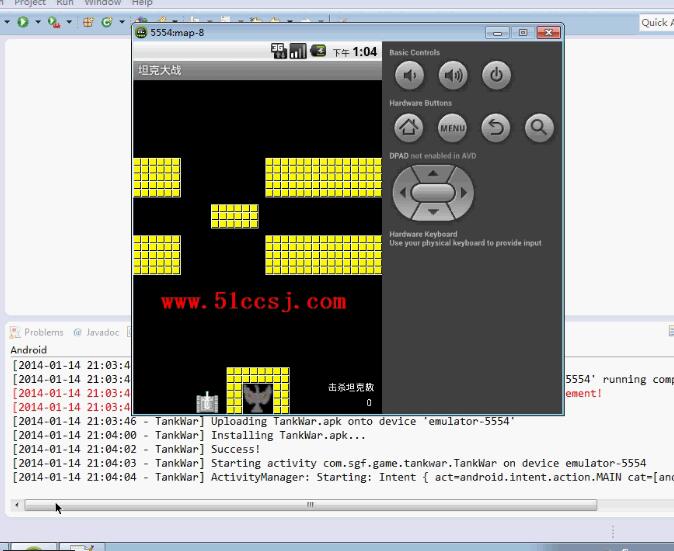This screenshot has width=674, height=551.
Task: Click the 击杀坦克数 score label
Action: [351, 388]
